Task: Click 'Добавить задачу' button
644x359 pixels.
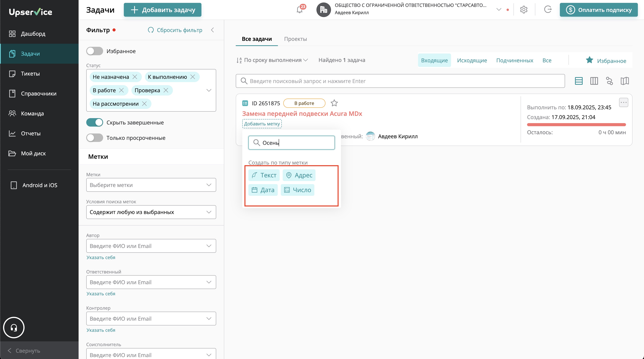Action: [x=163, y=10]
